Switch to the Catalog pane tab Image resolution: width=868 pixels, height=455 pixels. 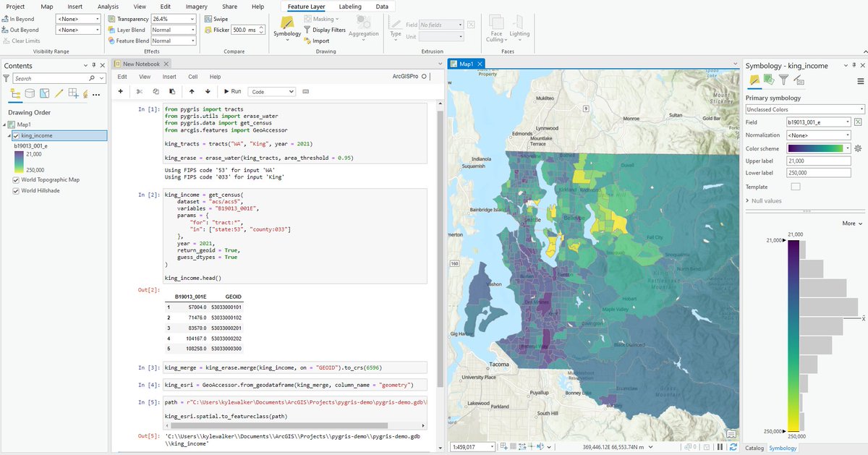coord(754,448)
